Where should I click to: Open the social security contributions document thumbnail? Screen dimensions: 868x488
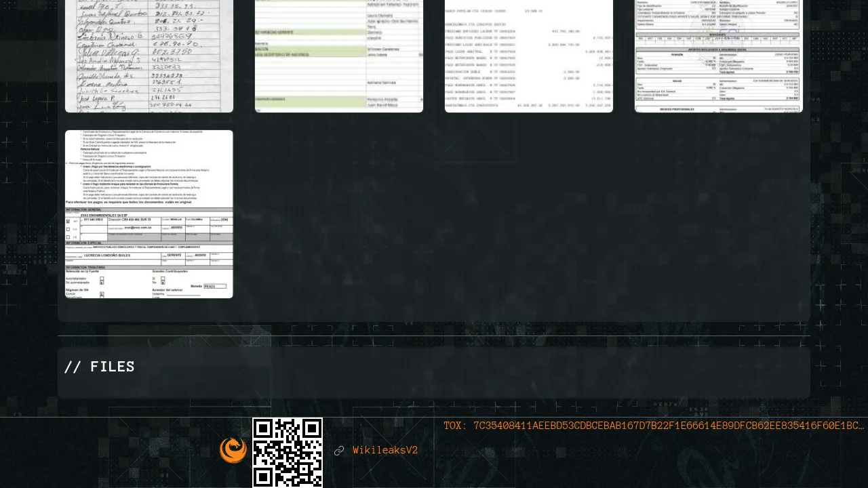(x=719, y=56)
